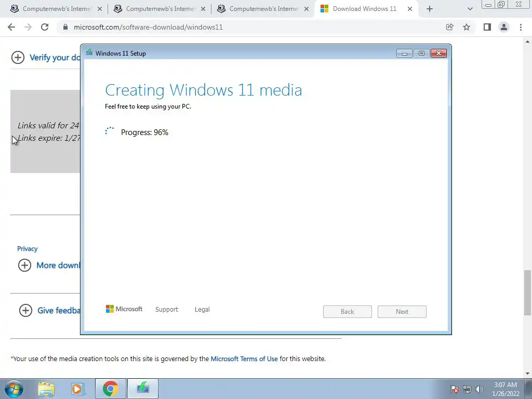Open the Chrome profile avatar

(504, 27)
